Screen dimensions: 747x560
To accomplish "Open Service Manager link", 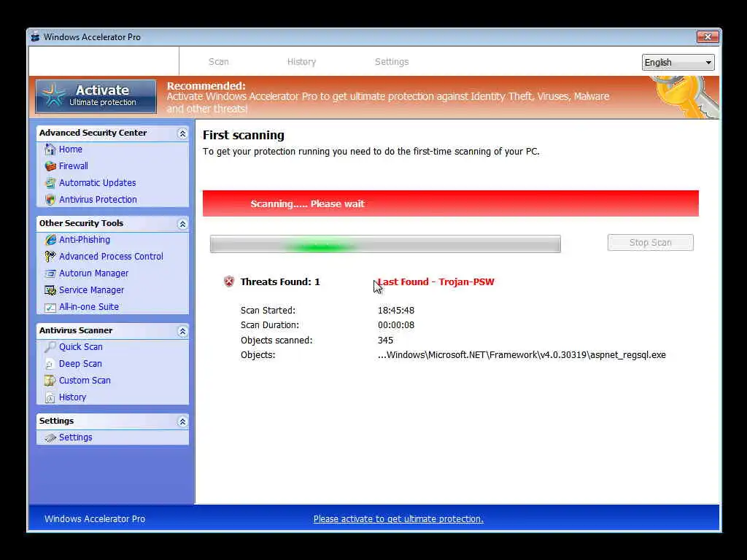I will [91, 290].
